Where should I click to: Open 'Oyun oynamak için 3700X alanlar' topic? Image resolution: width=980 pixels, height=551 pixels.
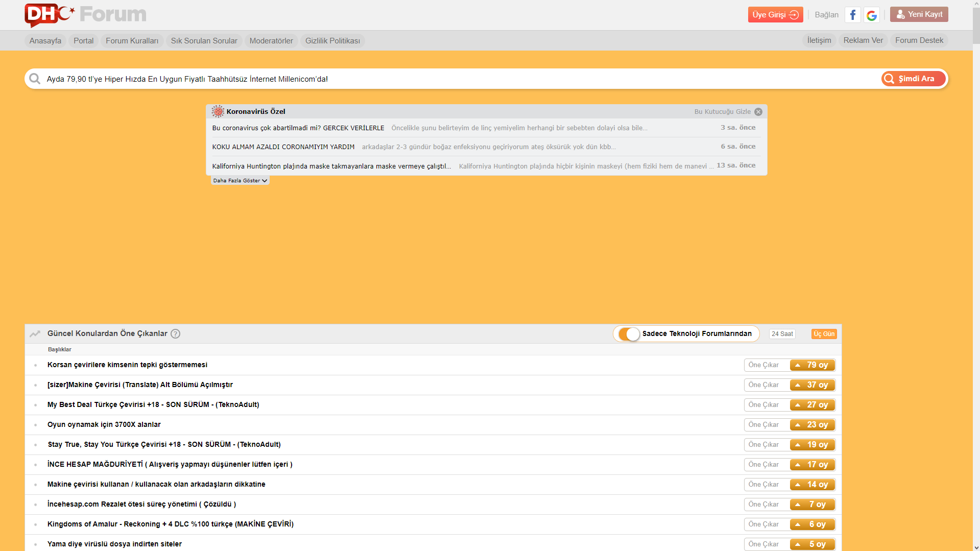click(x=104, y=424)
